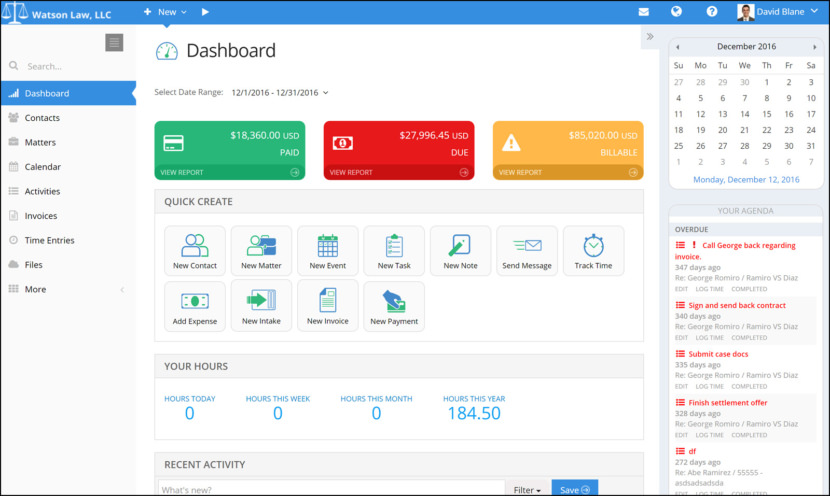This screenshot has width=830, height=496.
Task: Click the Watson Law scales logo
Action: pyautogui.click(x=14, y=13)
